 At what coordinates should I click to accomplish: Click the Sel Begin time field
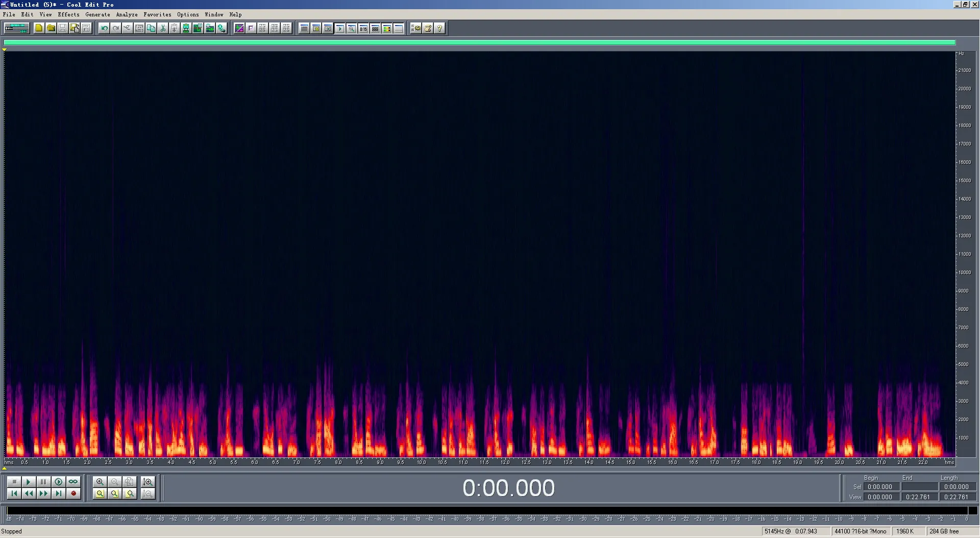pos(881,487)
